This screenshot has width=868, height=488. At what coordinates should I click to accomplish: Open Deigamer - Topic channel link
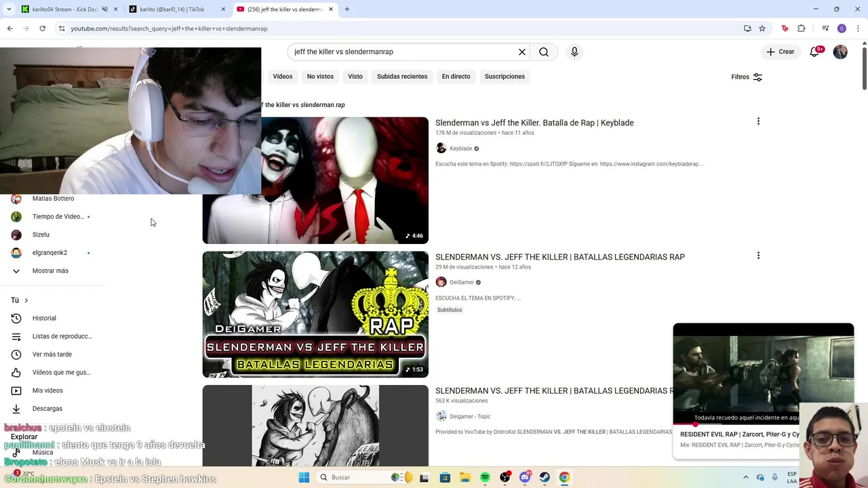[x=470, y=417]
